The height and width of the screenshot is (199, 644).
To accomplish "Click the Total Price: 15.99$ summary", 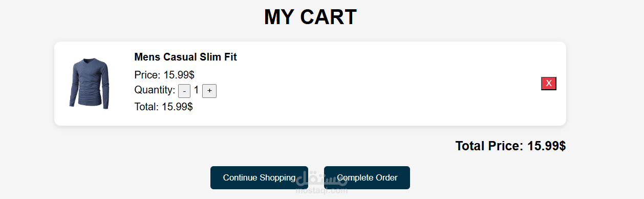I will (510, 146).
